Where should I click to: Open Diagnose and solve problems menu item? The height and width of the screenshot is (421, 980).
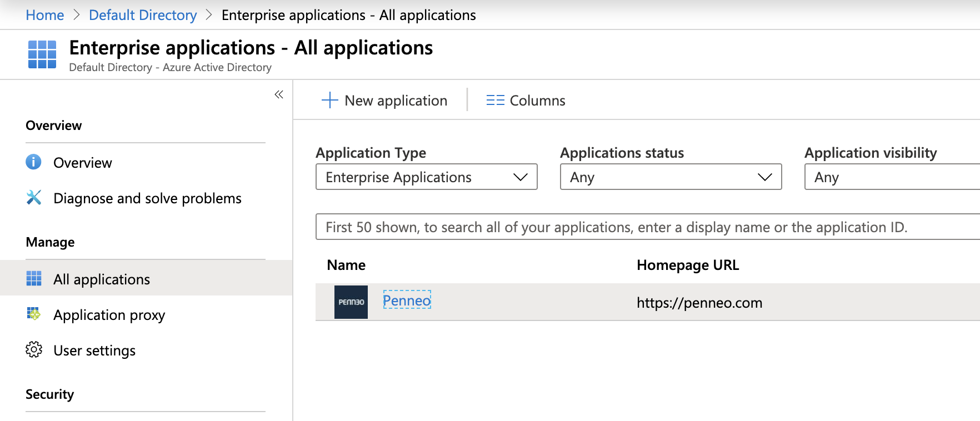(147, 198)
